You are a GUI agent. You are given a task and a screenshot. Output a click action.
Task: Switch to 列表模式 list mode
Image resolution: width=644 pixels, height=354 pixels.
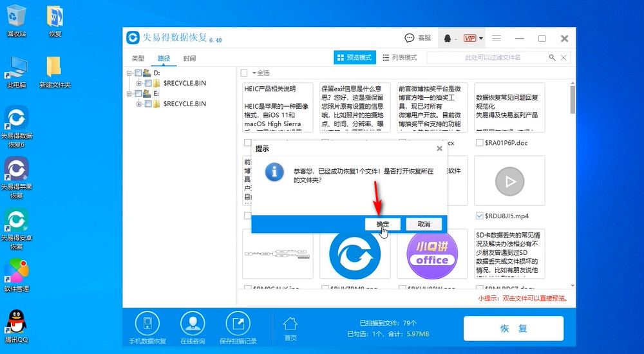[x=400, y=57]
